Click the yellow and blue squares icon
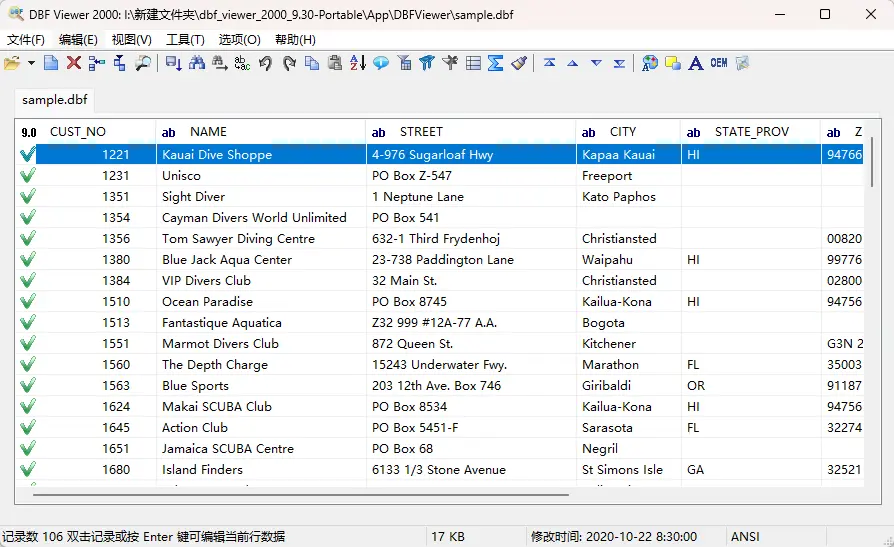 point(673,63)
